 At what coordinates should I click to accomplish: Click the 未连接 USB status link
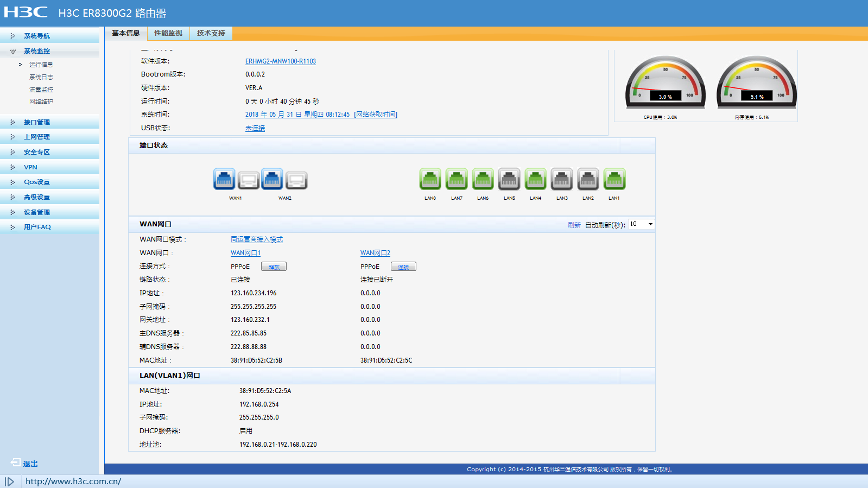[255, 128]
